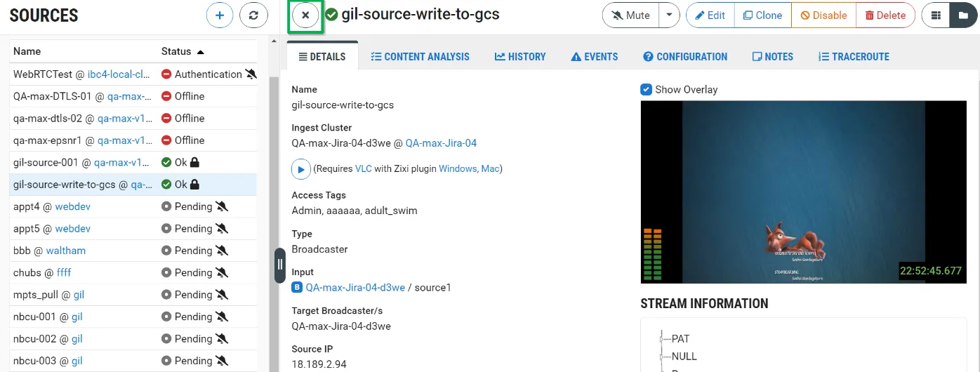
Task: Click Ok status icon on gil-source-001 row
Action: [x=166, y=162]
